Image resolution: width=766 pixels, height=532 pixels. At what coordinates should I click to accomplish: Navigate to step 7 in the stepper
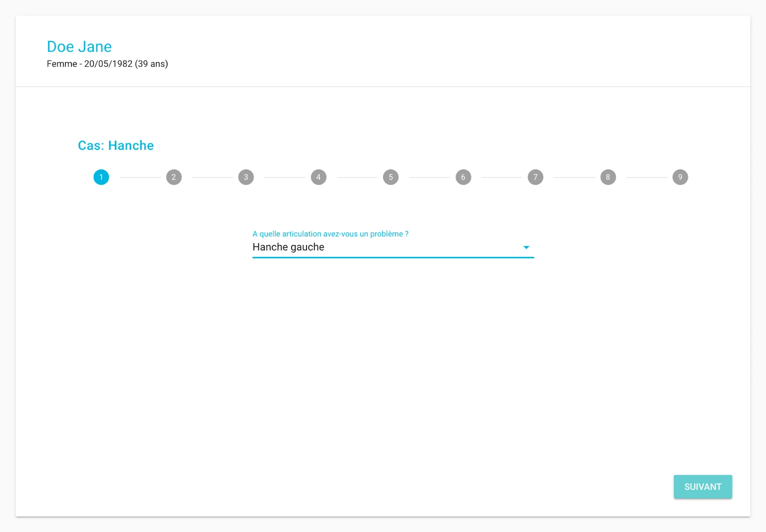tap(535, 177)
